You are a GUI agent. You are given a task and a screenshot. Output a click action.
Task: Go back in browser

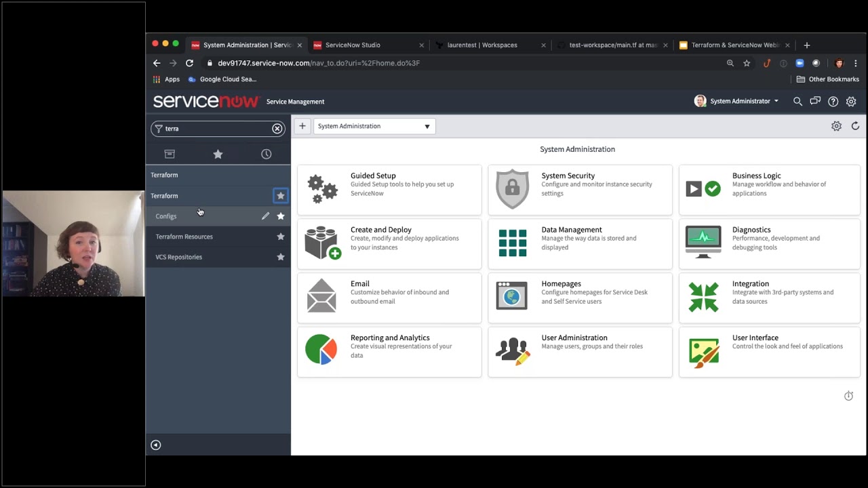[x=157, y=63]
